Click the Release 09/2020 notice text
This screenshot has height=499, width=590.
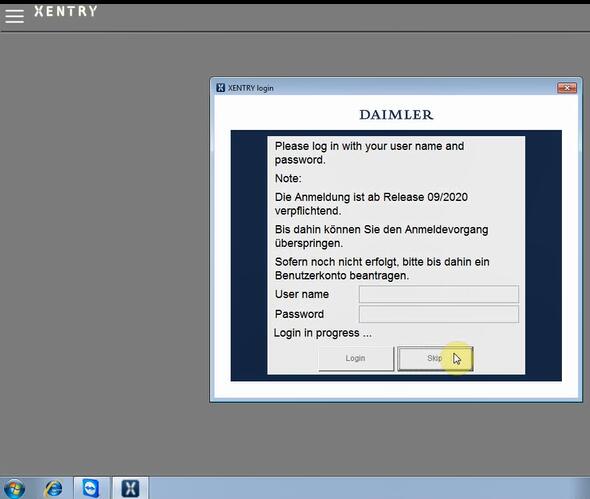point(371,204)
